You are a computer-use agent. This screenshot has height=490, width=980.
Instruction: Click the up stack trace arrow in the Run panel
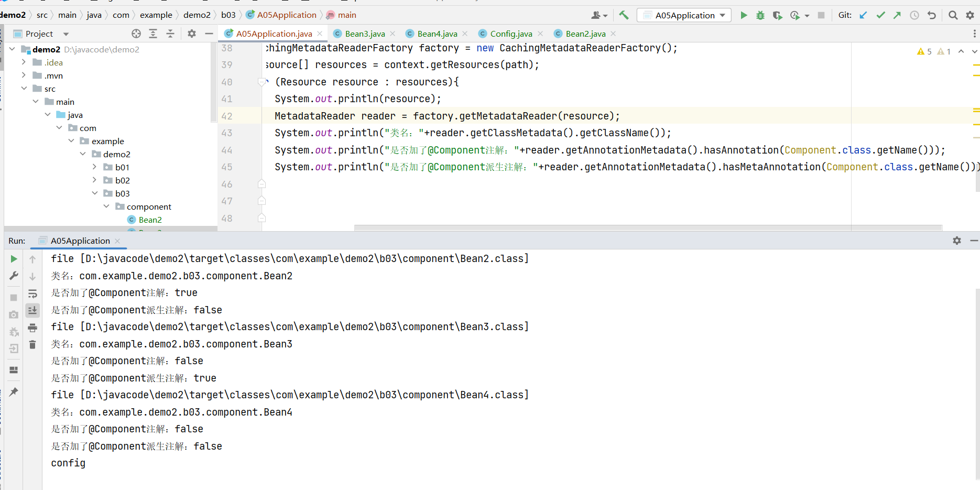click(32, 259)
